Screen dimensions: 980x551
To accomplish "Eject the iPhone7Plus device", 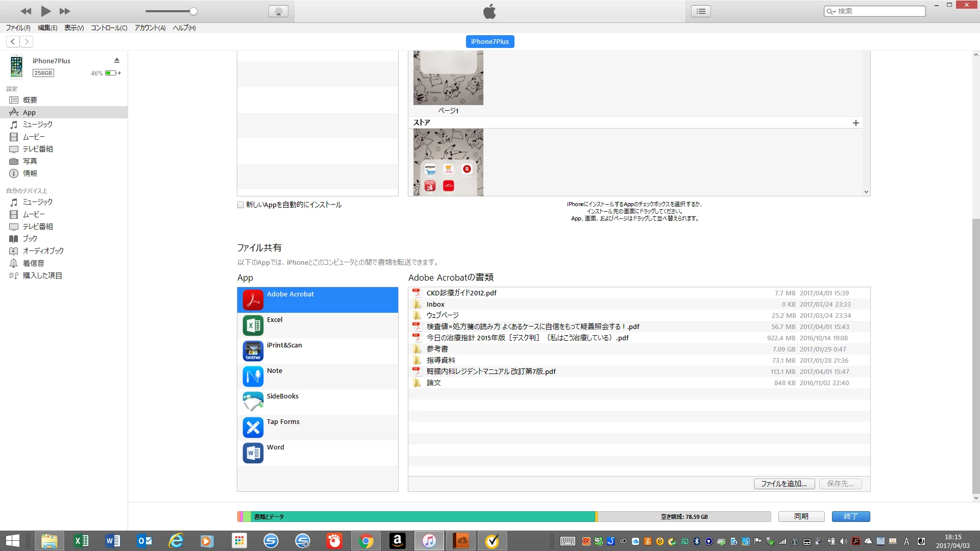I will (117, 60).
